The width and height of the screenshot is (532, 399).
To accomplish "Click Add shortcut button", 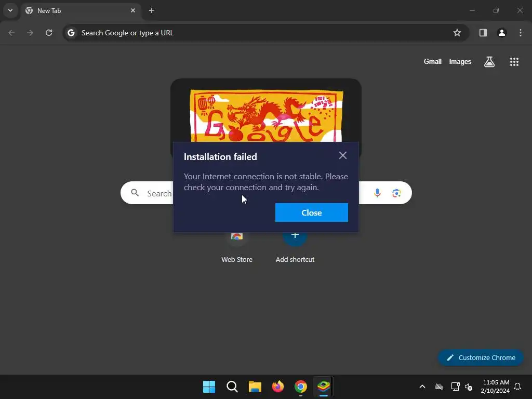I will 295,247.
